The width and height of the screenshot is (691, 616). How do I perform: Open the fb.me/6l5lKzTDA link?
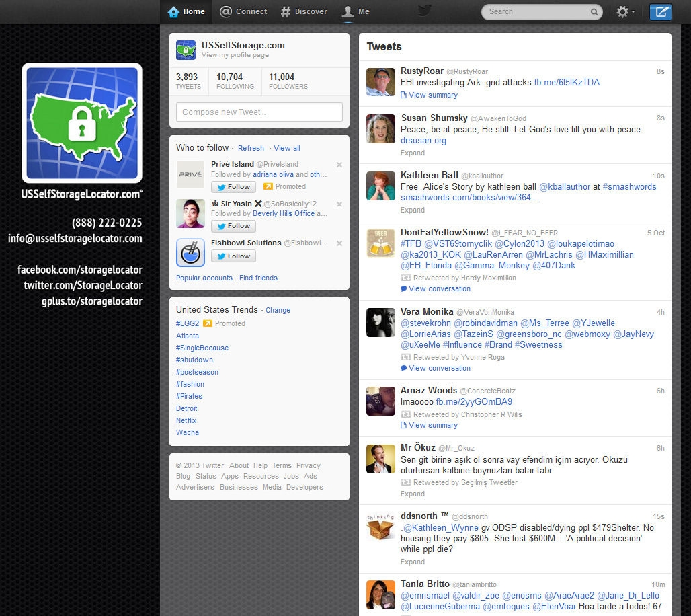pos(566,83)
